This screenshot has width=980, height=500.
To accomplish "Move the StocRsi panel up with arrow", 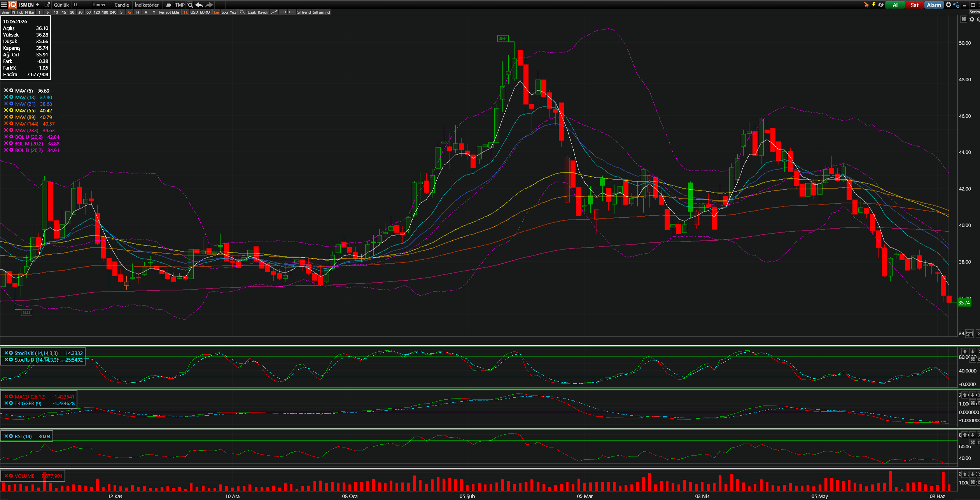I will click(964, 351).
